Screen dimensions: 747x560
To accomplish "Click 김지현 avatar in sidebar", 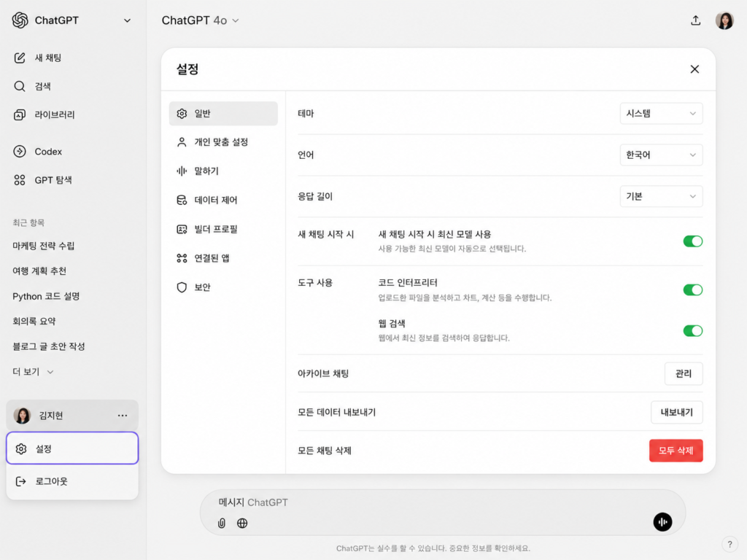I will coord(22,415).
